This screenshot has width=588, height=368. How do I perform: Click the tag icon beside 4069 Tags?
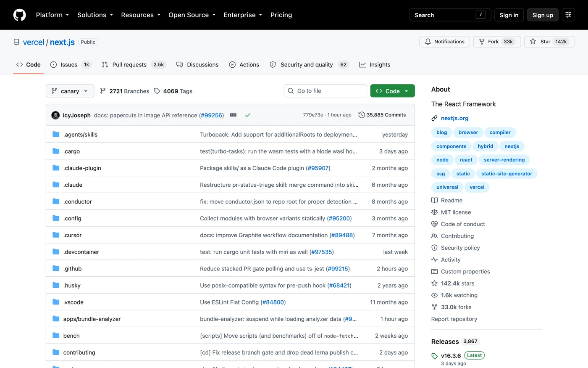click(157, 91)
